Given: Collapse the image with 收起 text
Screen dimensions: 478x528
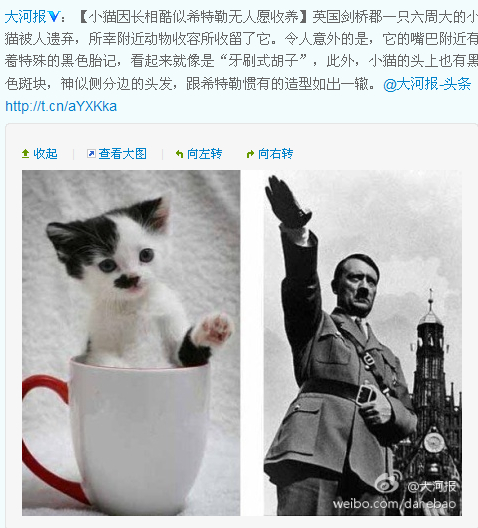Looking at the screenshot, I should (45, 154).
